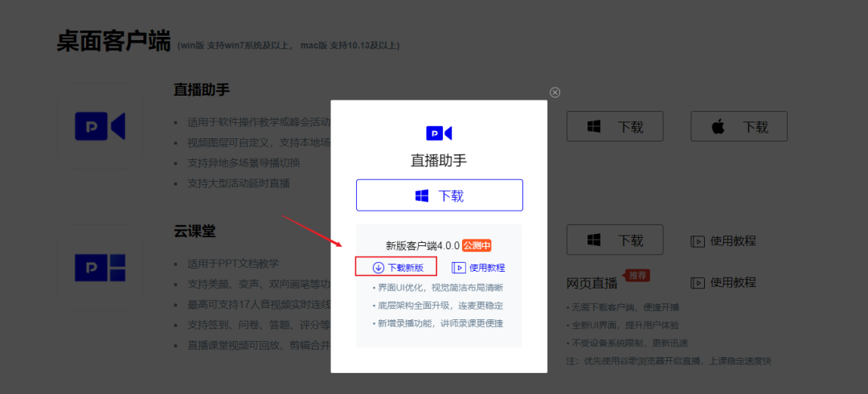This screenshot has height=394, width=868.
Task: Select the 直播助手 product icon in left list
Action: (100, 126)
